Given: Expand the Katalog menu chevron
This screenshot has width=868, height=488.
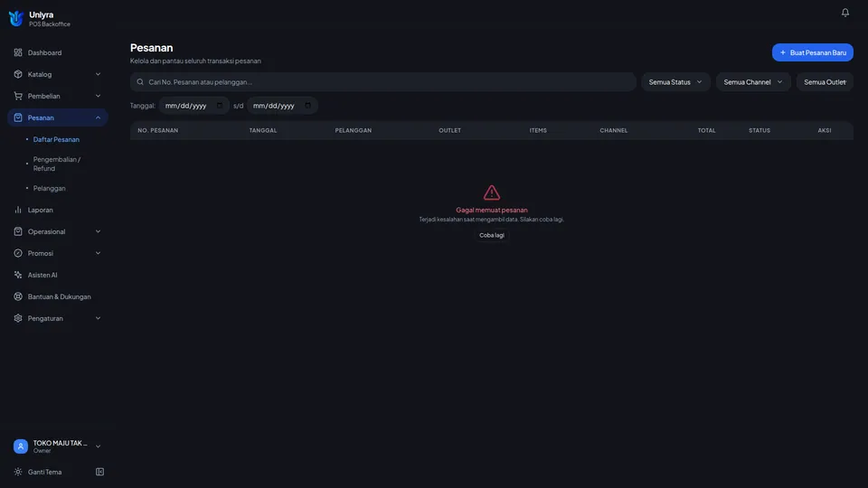Looking at the screenshot, I should 98,74.
